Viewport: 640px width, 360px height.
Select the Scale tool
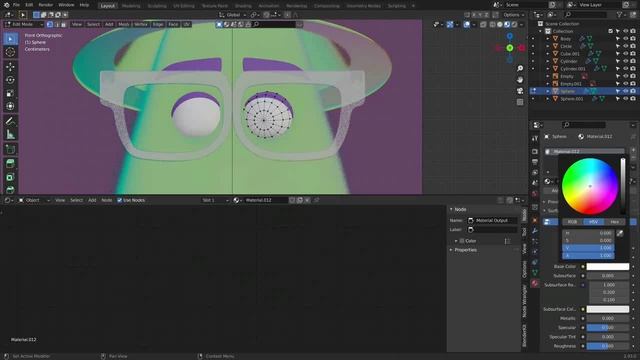10,93
